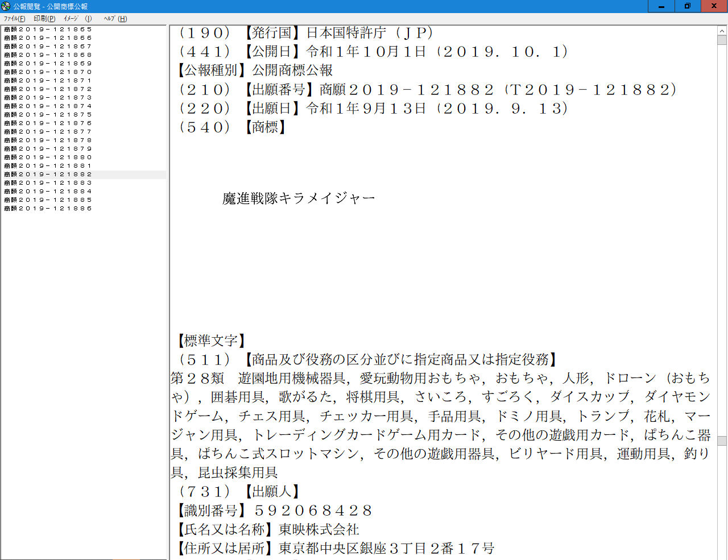Viewport: 728px width, 560px height.
Task: Select list entry 商願2019-121866
Action: 48,38
